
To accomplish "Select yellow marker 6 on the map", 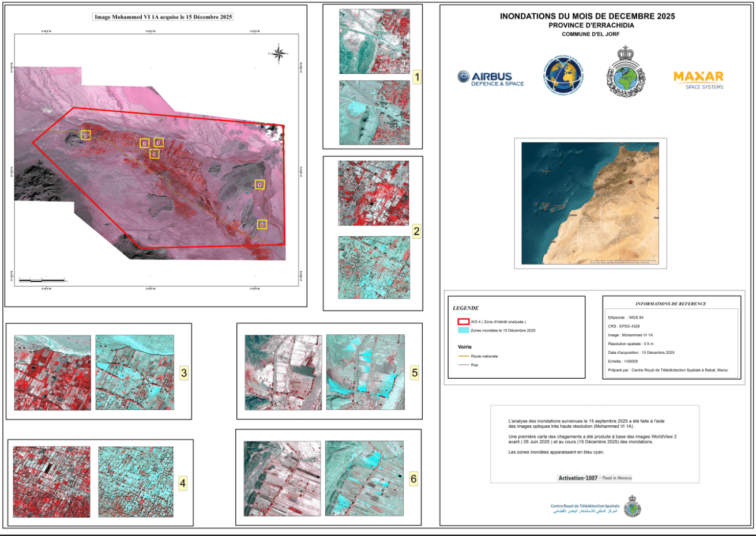I will click(262, 224).
